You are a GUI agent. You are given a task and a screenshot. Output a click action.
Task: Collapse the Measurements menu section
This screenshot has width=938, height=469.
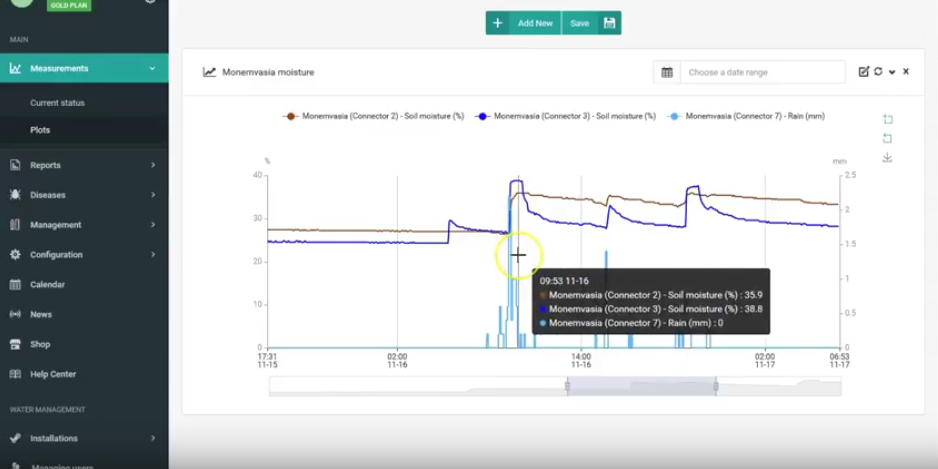[152, 69]
